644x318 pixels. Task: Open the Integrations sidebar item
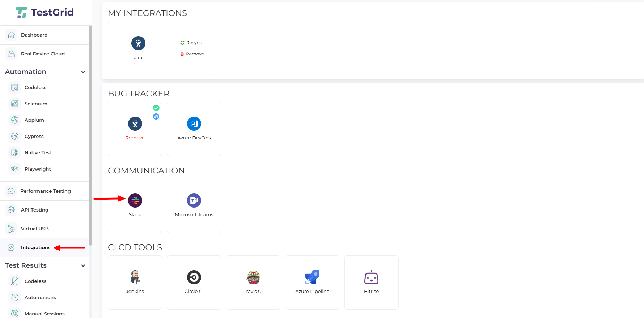pyautogui.click(x=35, y=248)
